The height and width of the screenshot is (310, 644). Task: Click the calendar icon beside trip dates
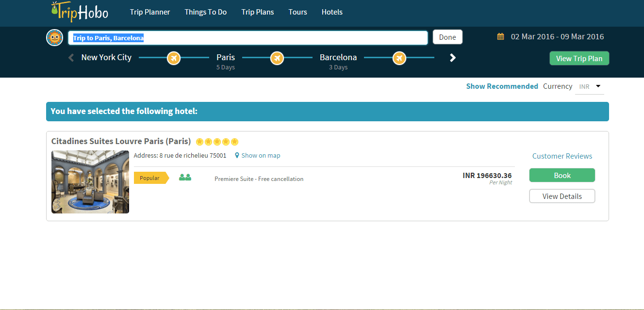[501, 36]
